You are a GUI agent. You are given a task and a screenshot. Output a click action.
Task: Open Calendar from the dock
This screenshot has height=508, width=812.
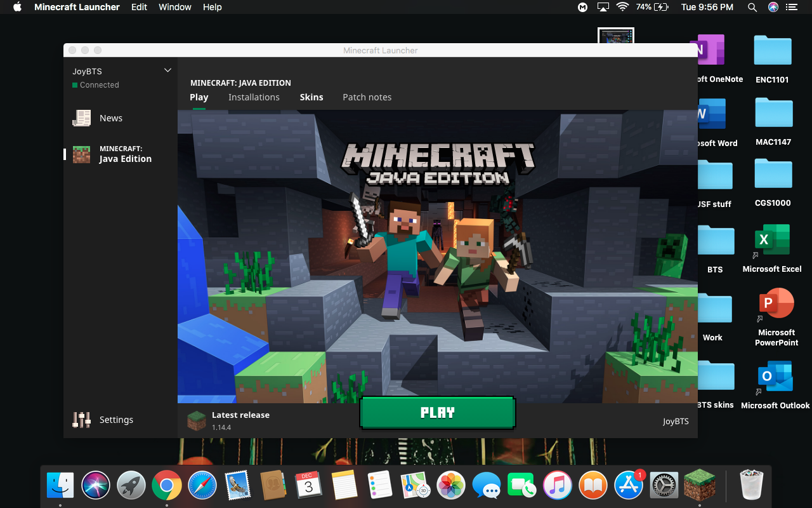point(309,486)
